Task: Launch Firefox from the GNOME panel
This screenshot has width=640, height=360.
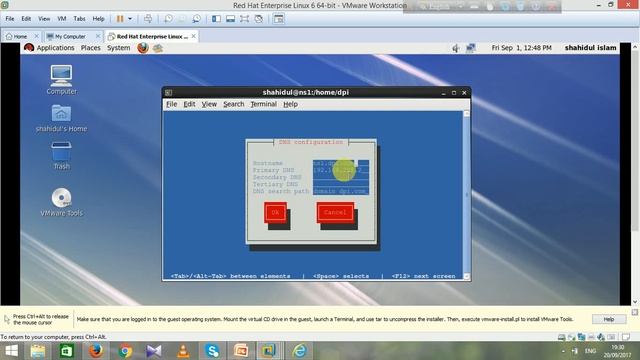Action: point(143,48)
